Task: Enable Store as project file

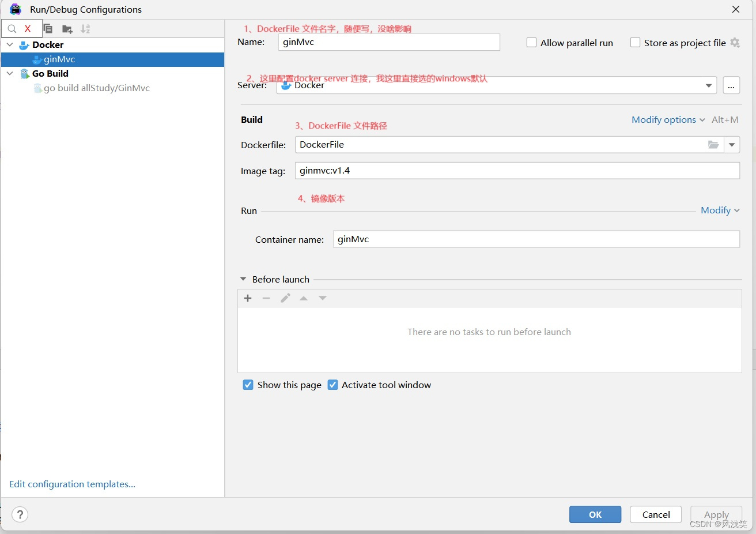Action: [x=635, y=42]
